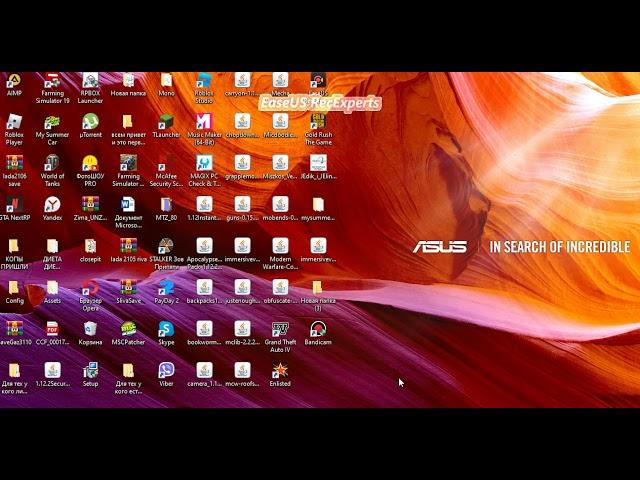Select the grapplemo jar file
This screenshot has width=640, height=480.
(242, 167)
